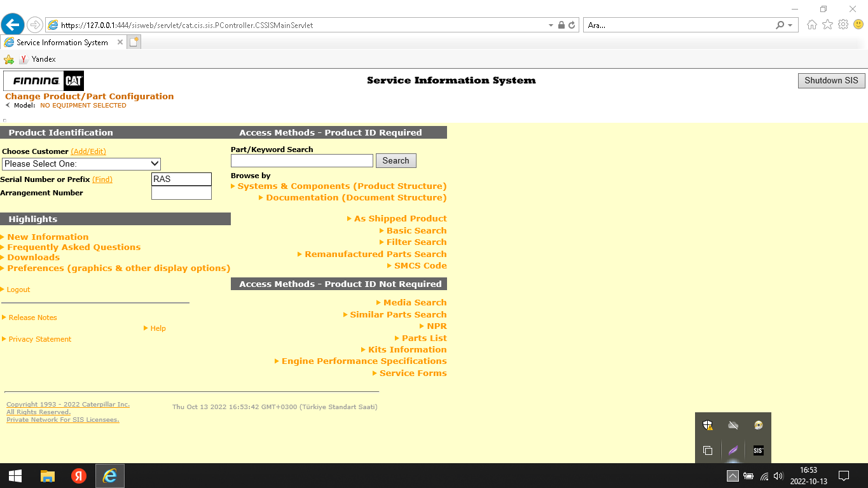Click the Windows security shield tray icon
This screenshot has width=868, height=488.
[708, 425]
